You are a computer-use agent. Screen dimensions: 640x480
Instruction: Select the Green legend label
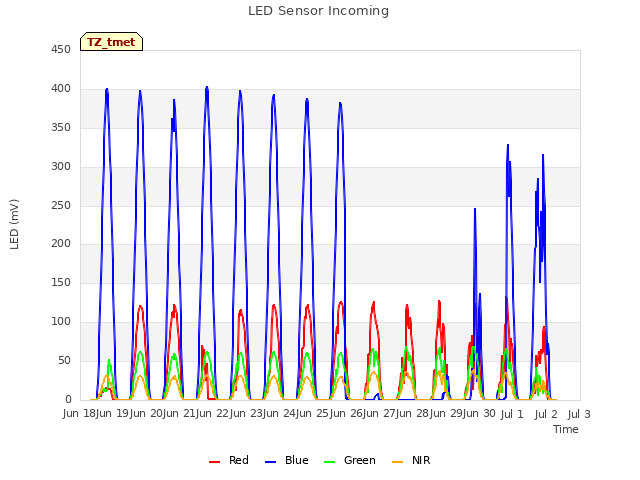coord(360,460)
